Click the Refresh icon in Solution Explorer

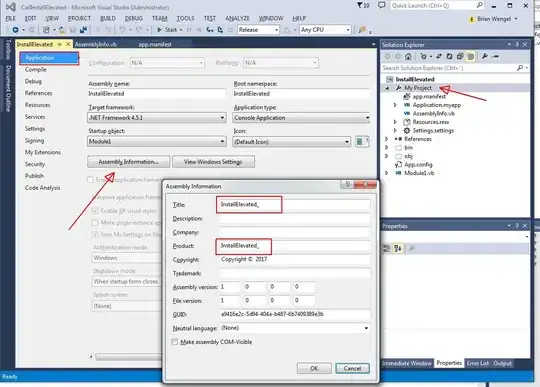pos(449,56)
